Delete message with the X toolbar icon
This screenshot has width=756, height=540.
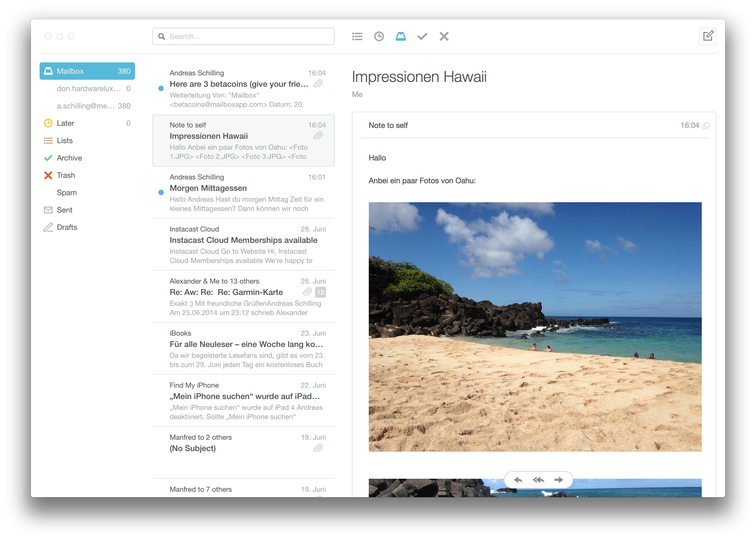click(444, 36)
